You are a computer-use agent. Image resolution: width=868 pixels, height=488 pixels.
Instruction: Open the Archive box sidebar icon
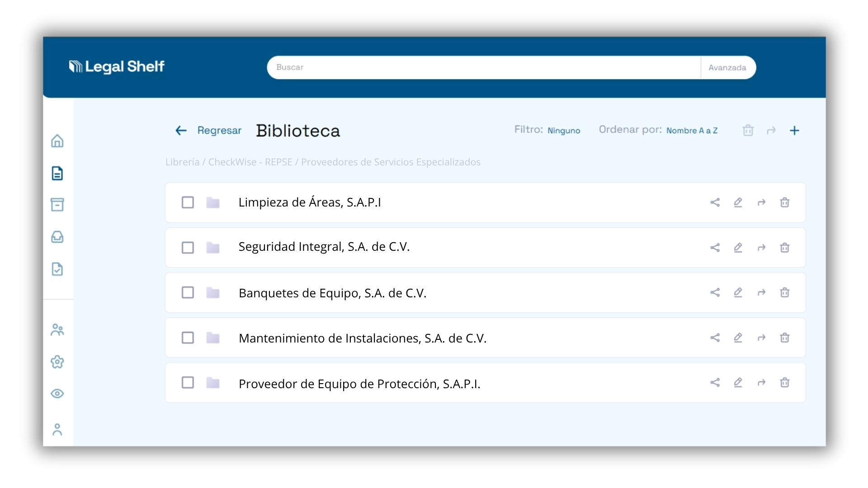(57, 205)
